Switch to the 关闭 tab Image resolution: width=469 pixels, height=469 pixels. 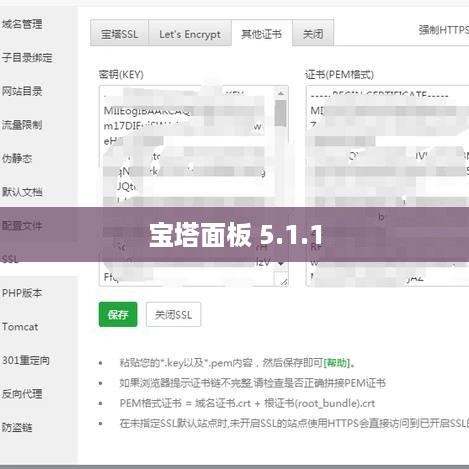coord(313,34)
